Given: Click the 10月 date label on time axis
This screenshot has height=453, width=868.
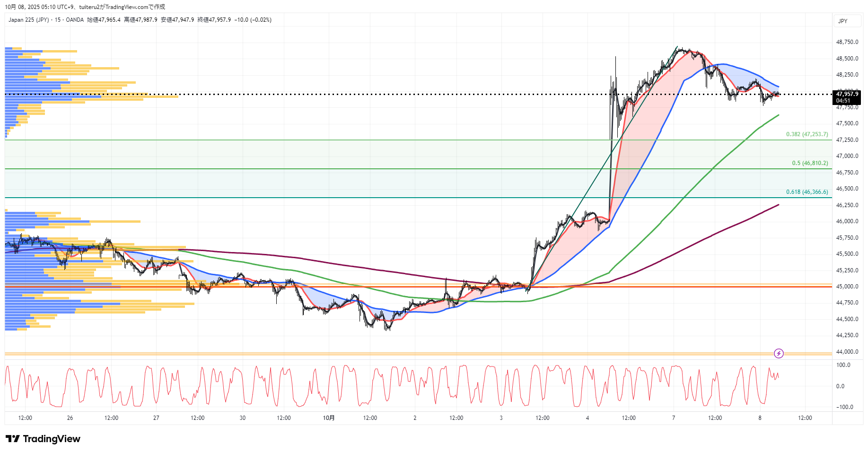Looking at the screenshot, I should 329,418.
